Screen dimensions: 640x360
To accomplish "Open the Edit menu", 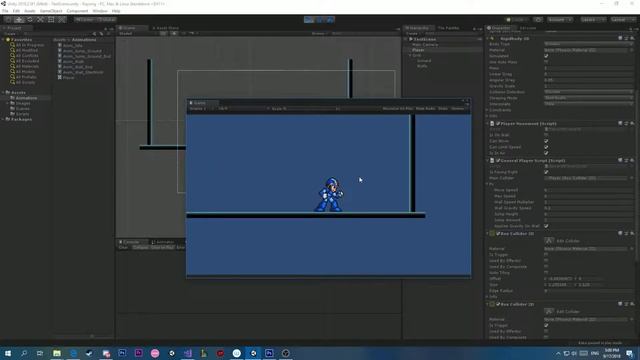I will pos(16,11).
